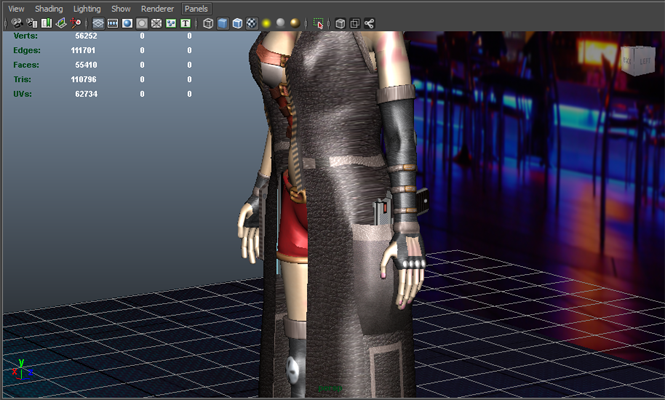Open the Renderer menu
665x400 pixels.
(x=157, y=8)
